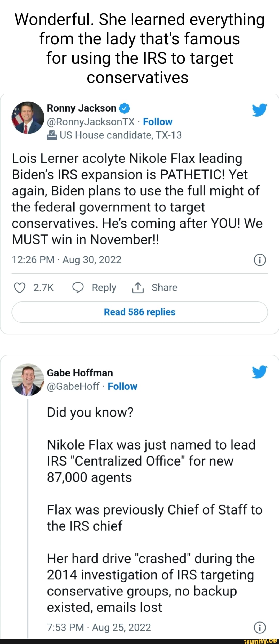This screenshot has width=279, height=644.
Task: Open the 12:26 PM · Aug 30, 2022 timestamp
Action: [67, 260]
